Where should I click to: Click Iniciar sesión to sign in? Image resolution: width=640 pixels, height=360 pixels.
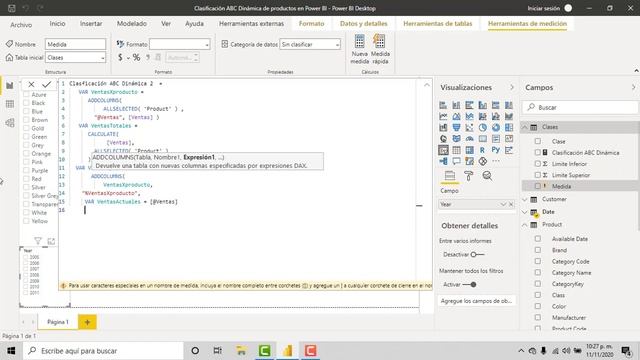pos(544,8)
